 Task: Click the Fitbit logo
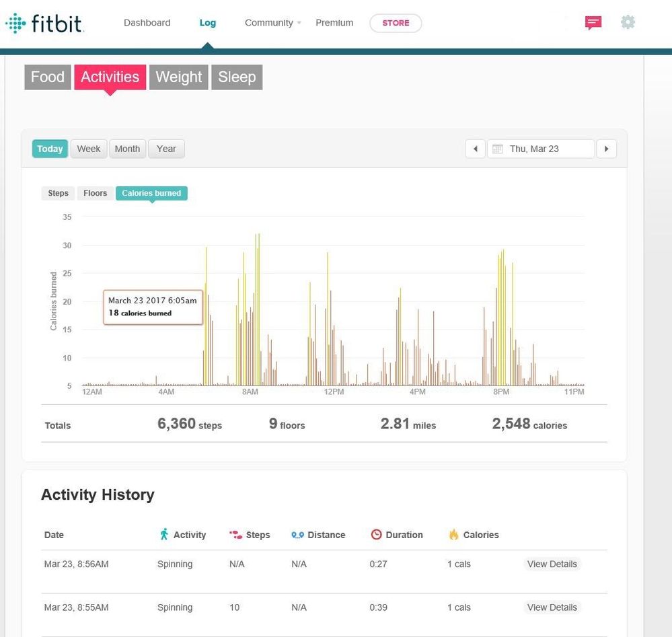[44, 24]
